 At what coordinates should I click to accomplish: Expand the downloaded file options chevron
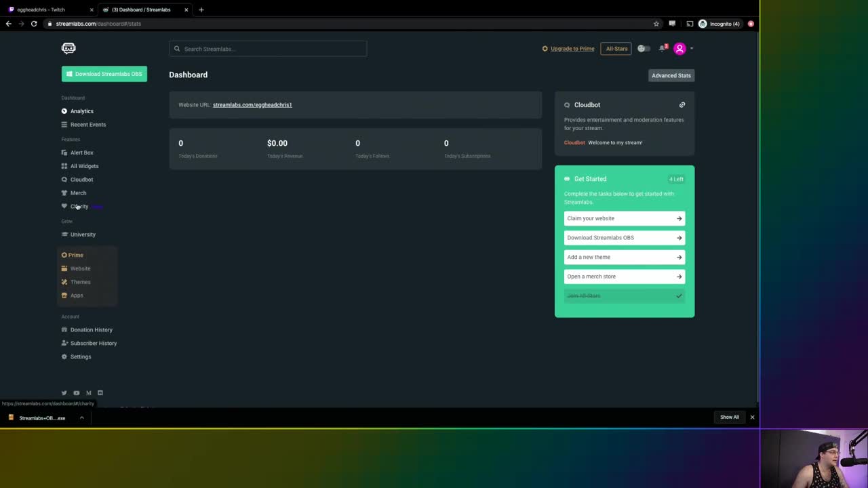coord(81,418)
